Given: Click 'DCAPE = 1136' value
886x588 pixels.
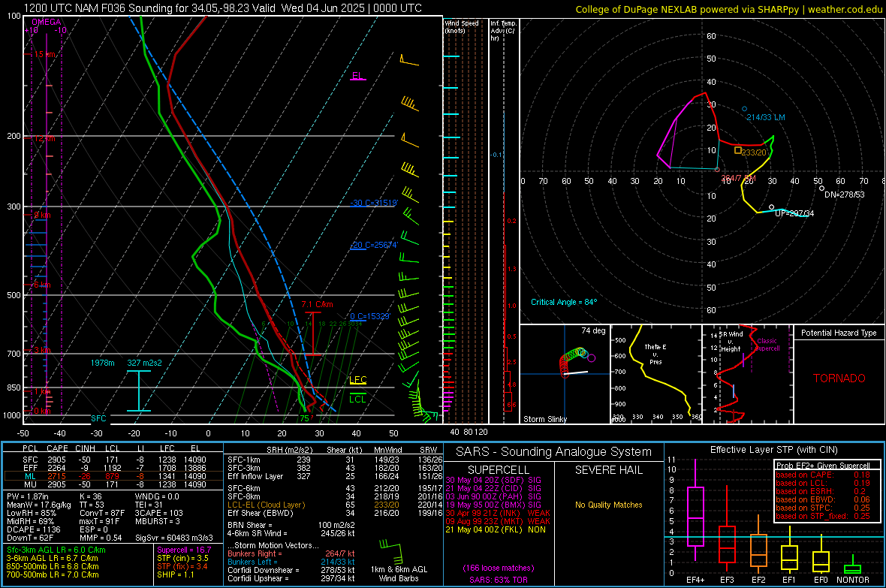Looking at the screenshot, I should tap(33, 529).
